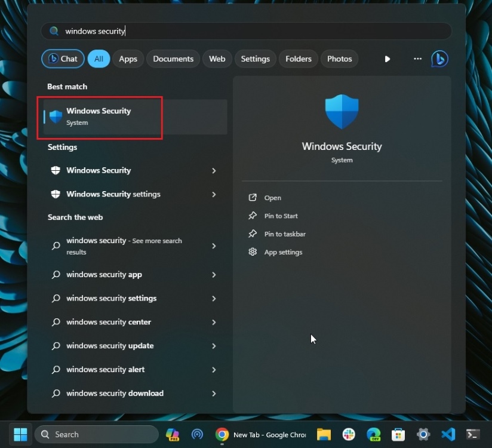Expand arrow for 'windows security download'
Image resolution: width=492 pixels, height=448 pixels.
point(214,394)
